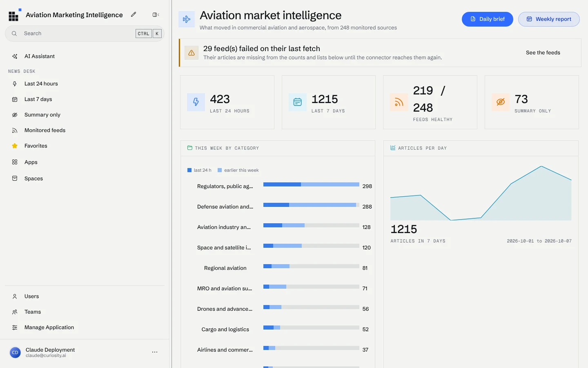Click the Space and satellite i... category label
This screenshot has width=588, height=368.
point(224,248)
